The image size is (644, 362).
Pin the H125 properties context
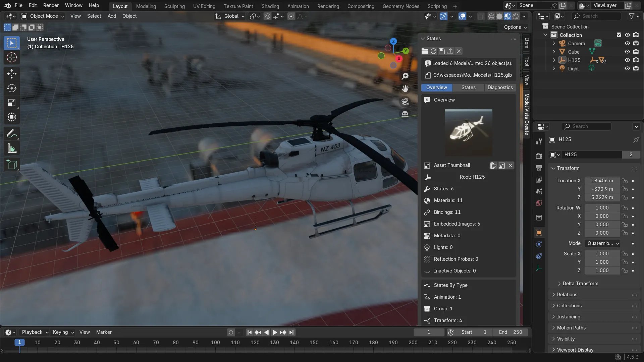click(x=636, y=139)
